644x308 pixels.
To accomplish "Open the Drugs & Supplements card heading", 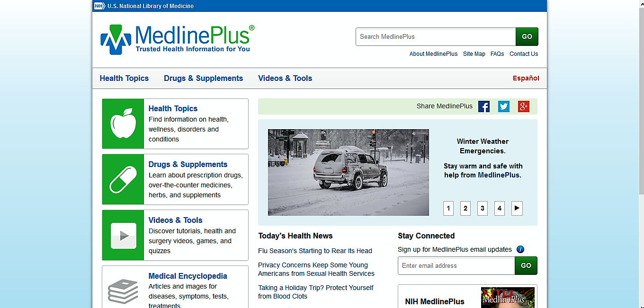I will tap(188, 165).
